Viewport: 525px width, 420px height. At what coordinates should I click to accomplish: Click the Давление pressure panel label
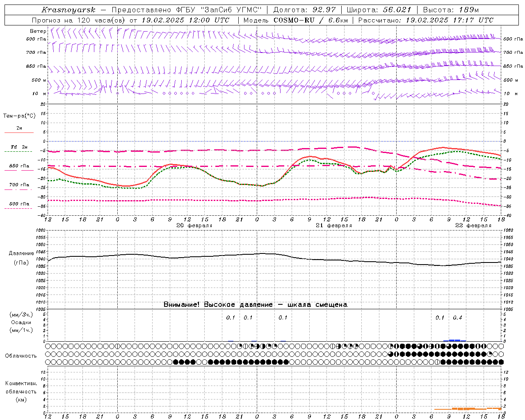click(x=21, y=253)
